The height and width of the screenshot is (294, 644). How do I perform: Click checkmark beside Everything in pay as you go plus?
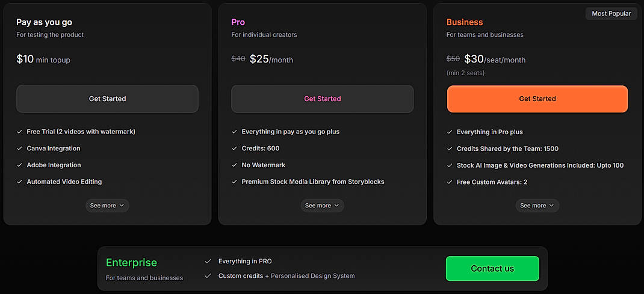tap(235, 132)
